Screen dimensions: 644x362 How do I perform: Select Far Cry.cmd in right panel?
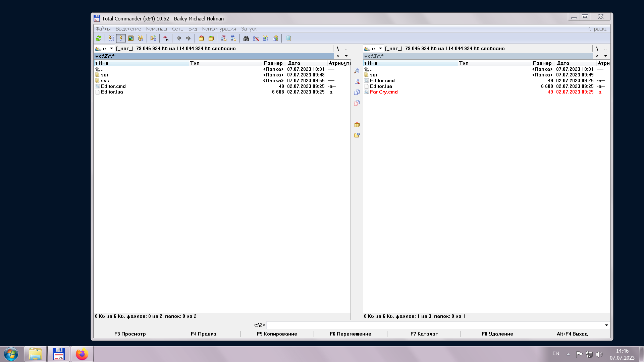pos(383,92)
